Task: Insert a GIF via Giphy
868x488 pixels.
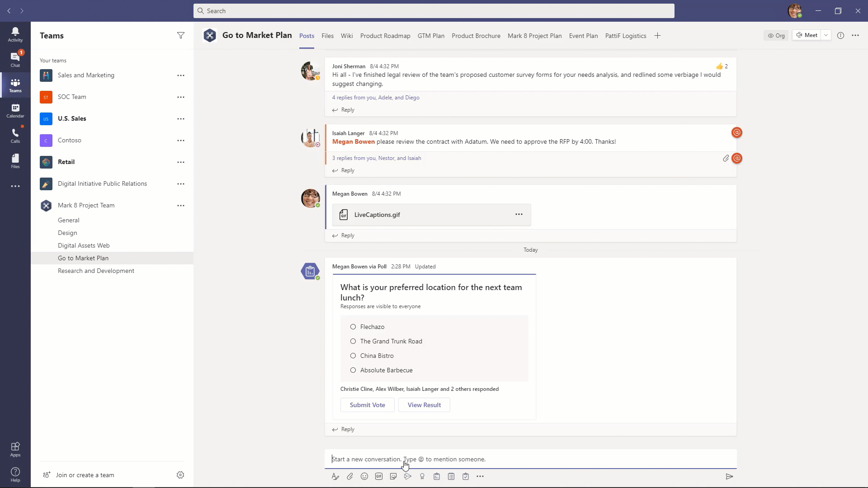Action: [379, 476]
